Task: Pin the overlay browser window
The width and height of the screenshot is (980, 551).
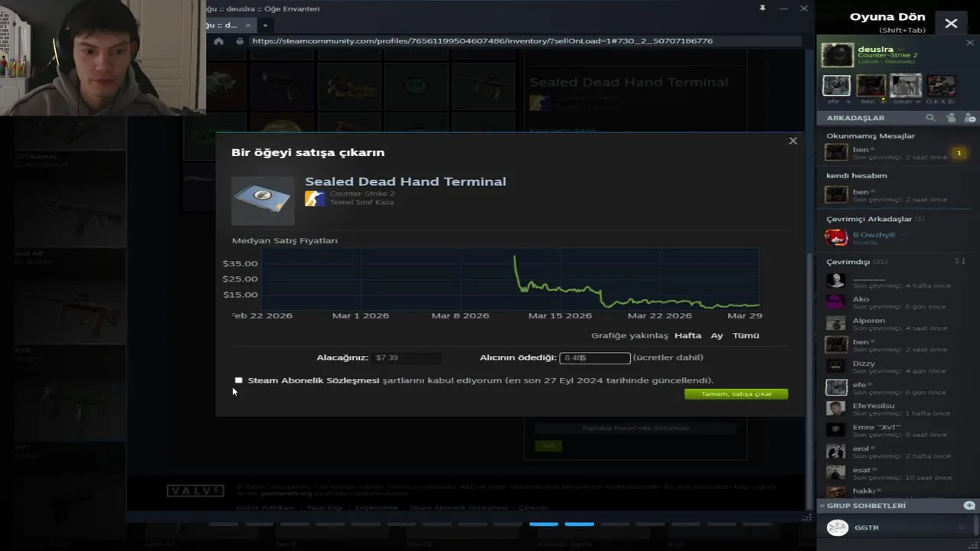Action: [x=762, y=8]
